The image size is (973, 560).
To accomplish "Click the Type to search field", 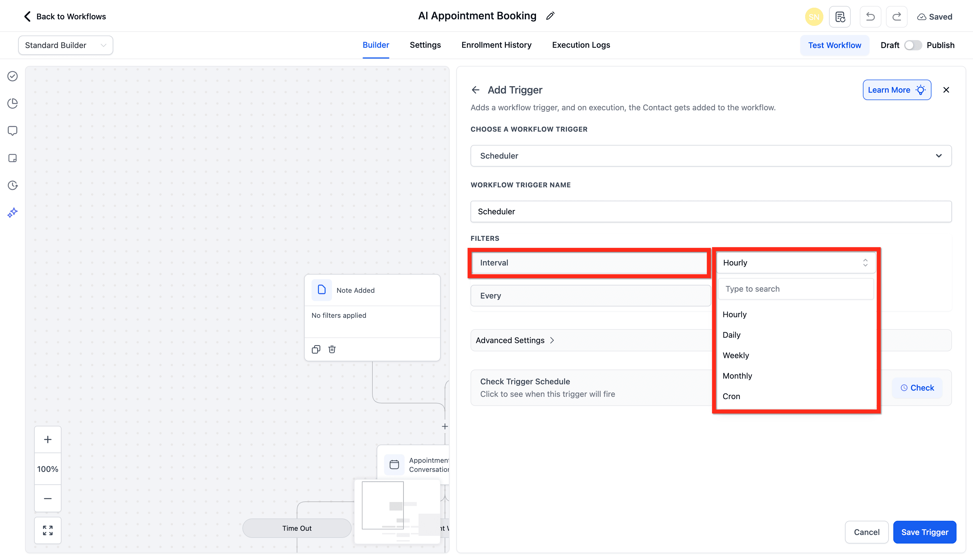I will (x=795, y=289).
